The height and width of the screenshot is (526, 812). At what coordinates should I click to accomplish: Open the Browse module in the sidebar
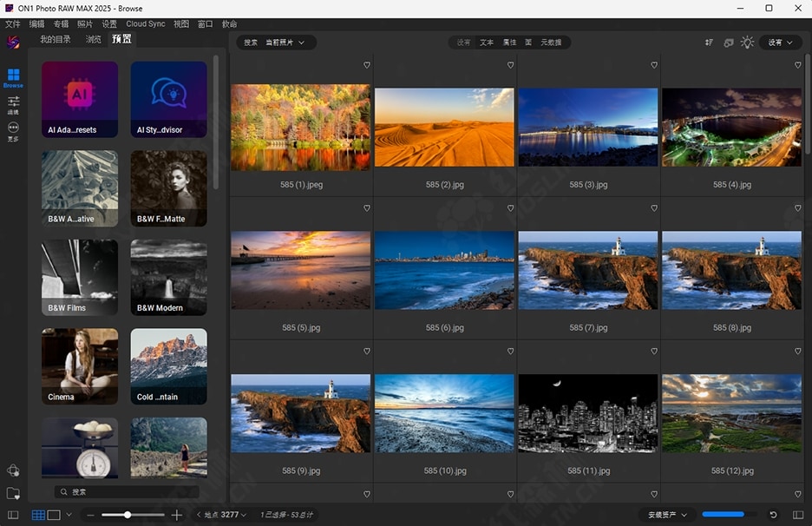13,76
